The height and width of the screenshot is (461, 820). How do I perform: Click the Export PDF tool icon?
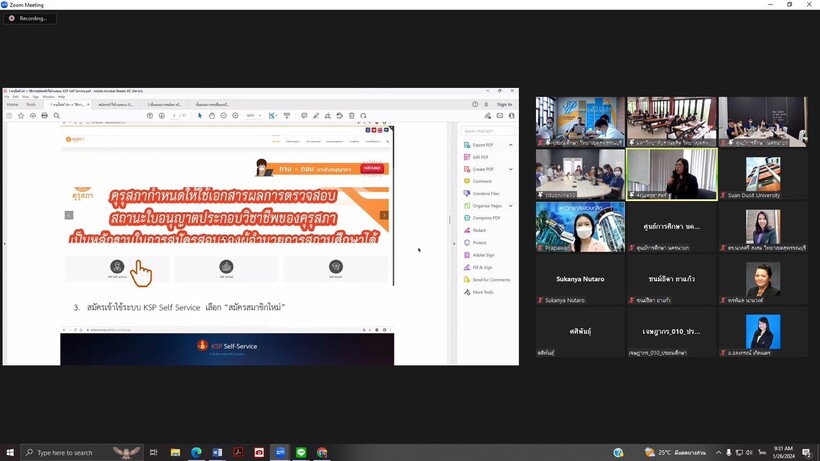pos(467,145)
